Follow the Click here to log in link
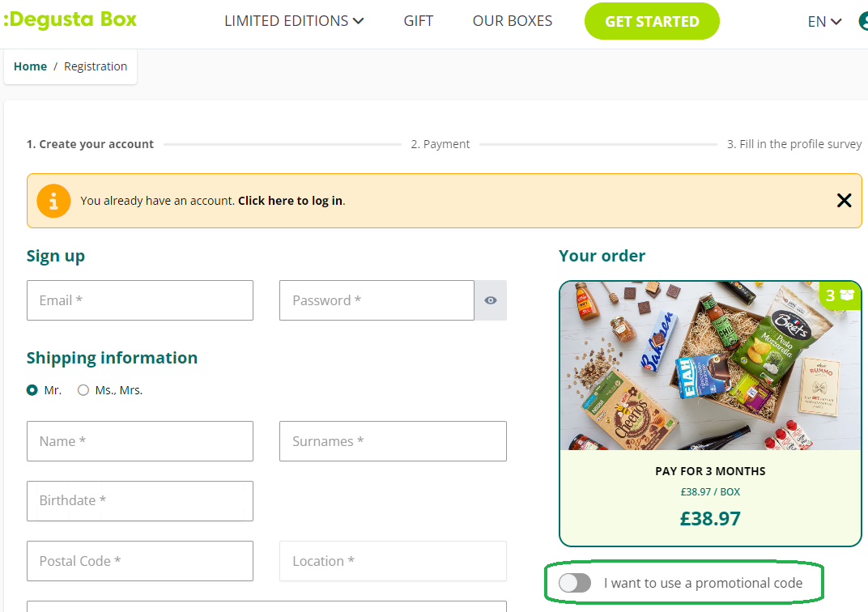 [290, 201]
